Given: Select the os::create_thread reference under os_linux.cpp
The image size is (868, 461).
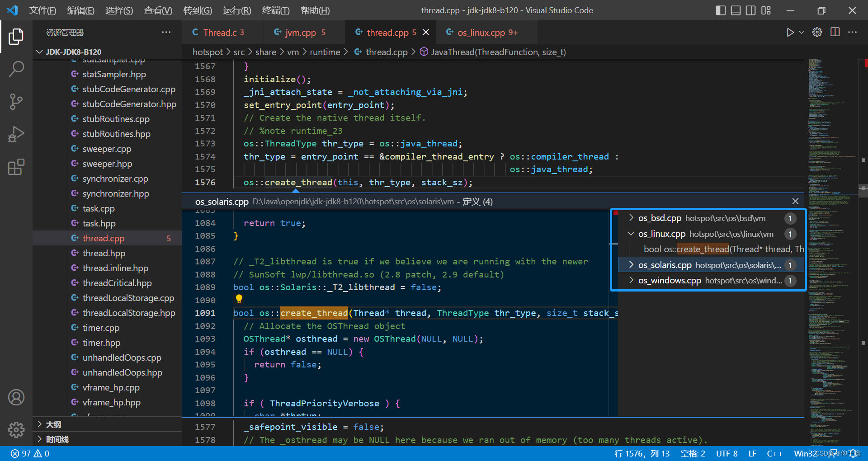Looking at the screenshot, I should (x=711, y=249).
